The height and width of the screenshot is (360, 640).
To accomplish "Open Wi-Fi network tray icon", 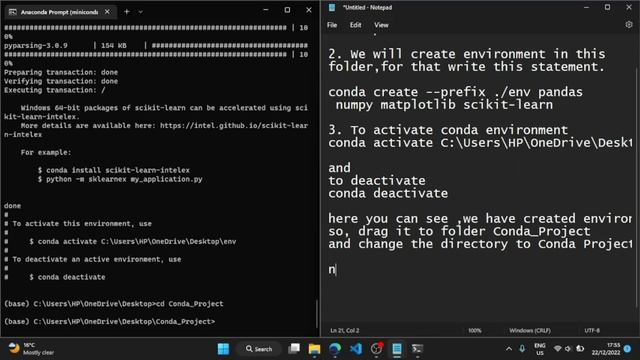I will click(x=558, y=349).
